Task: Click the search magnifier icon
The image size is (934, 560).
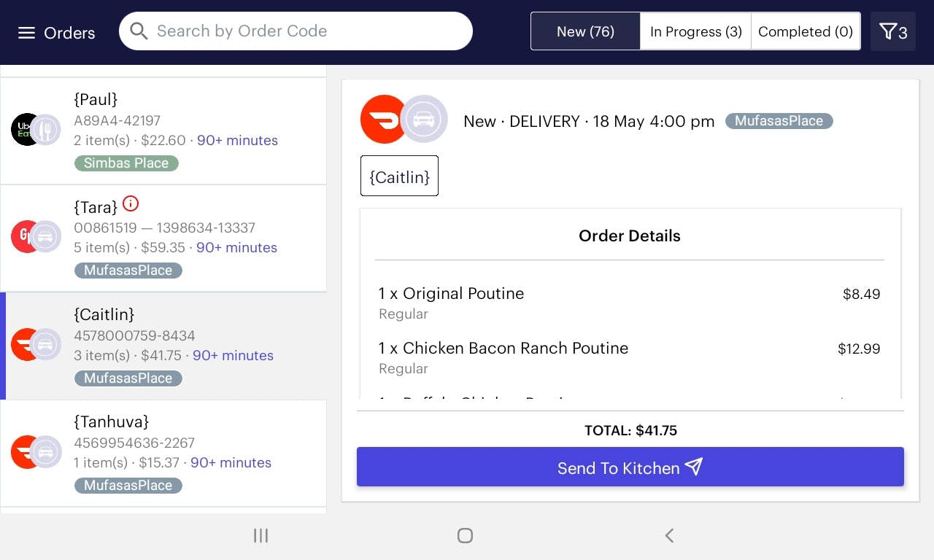Action: pos(139,31)
